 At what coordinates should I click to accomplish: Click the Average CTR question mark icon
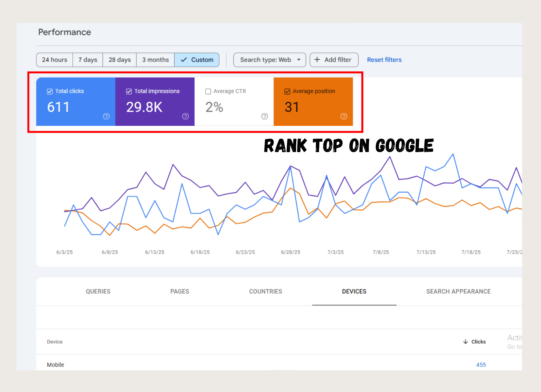(264, 116)
